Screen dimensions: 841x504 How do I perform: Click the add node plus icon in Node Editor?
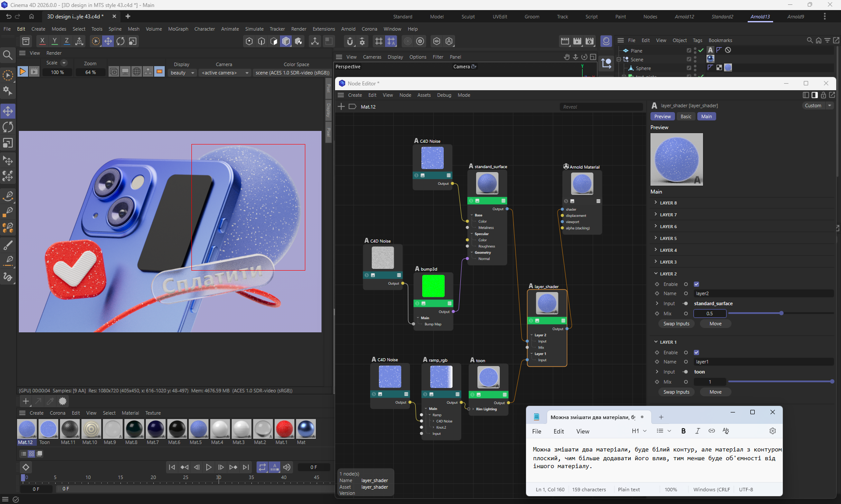[341, 106]
